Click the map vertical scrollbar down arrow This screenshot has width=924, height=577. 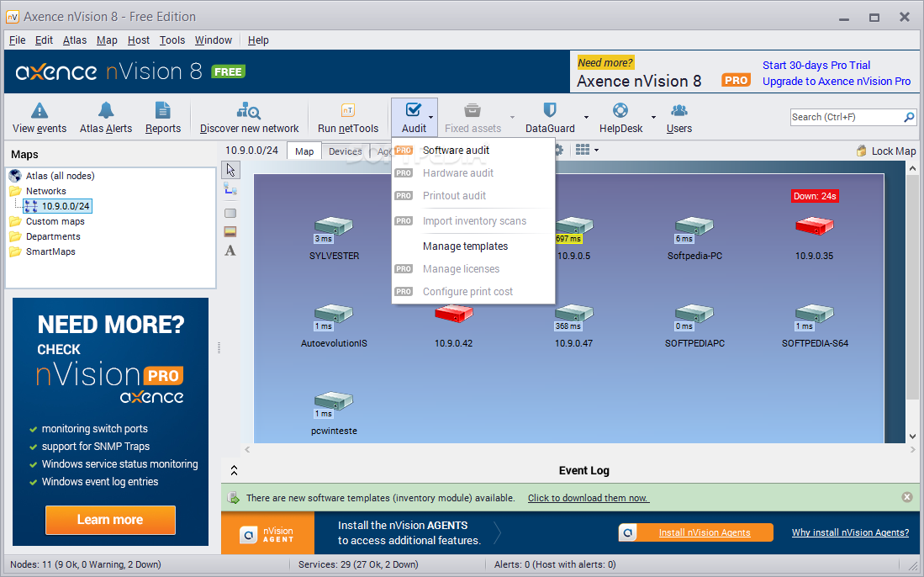tap(913, 437)
